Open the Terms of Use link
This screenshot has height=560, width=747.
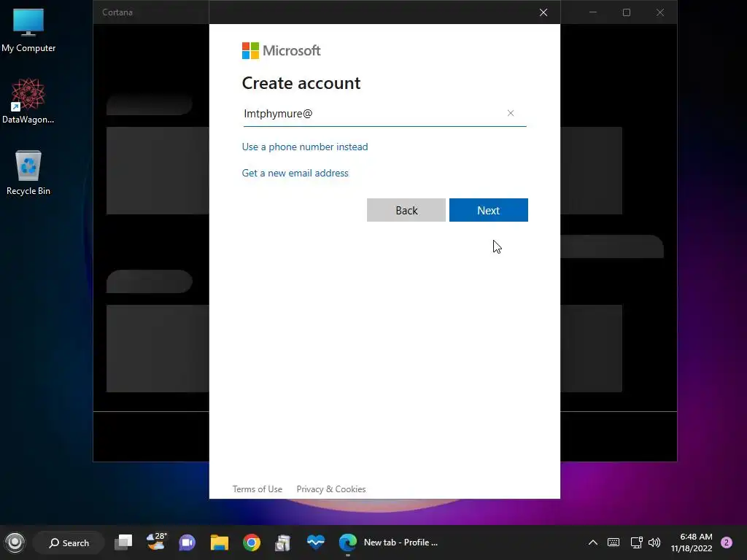(x=258, y=489)
